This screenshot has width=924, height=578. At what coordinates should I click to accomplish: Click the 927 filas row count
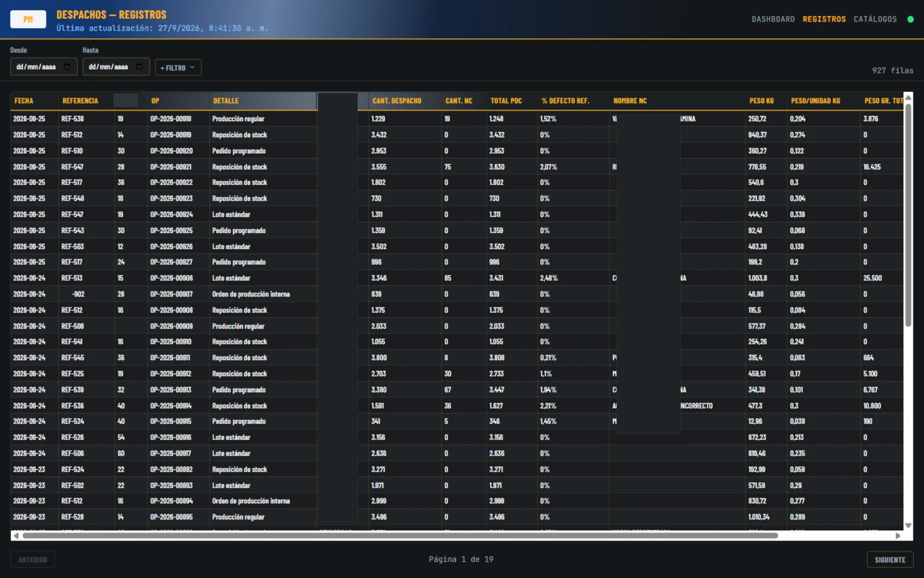893,71
